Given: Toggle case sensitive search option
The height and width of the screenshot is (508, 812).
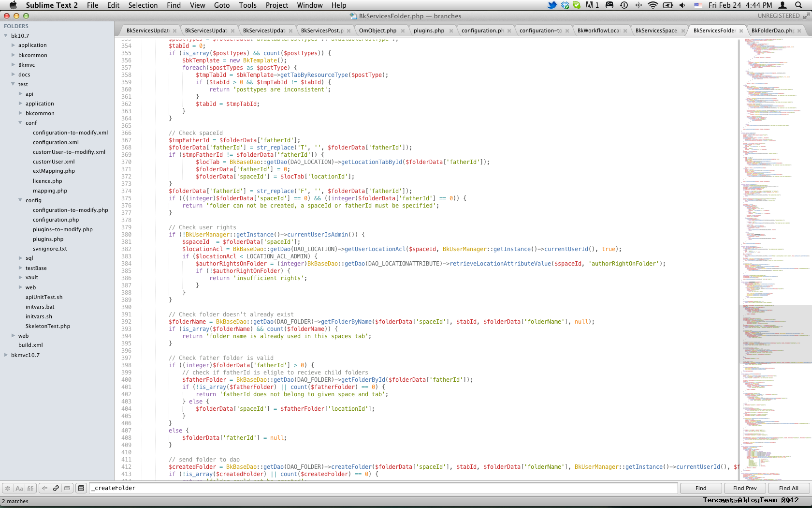Looking at the screenshot, I should pos(19,488).
